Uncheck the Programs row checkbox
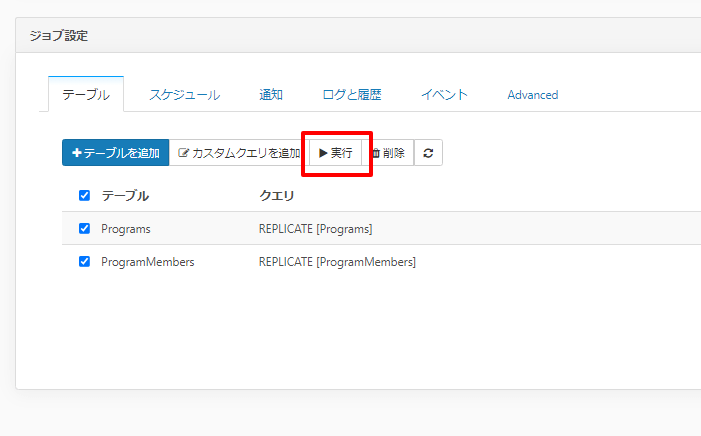The image size is (701, 436). [x=84, y=229]
